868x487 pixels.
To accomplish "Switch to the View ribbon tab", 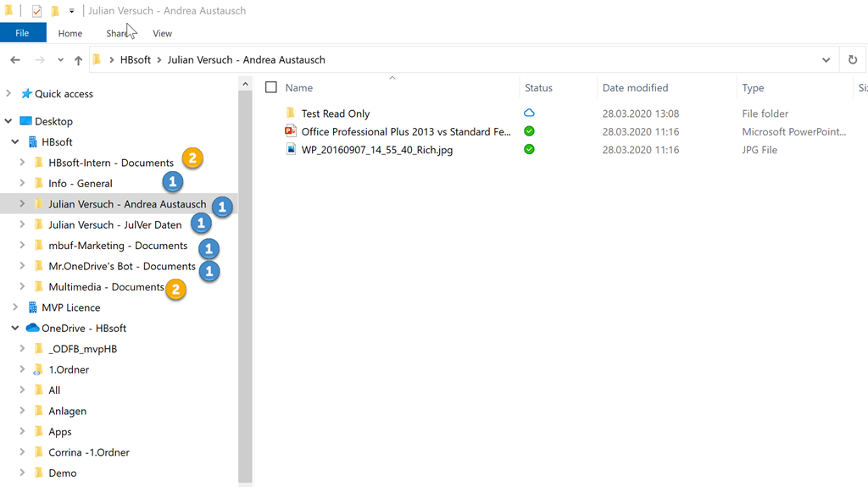I will click(x=162, y=33).
